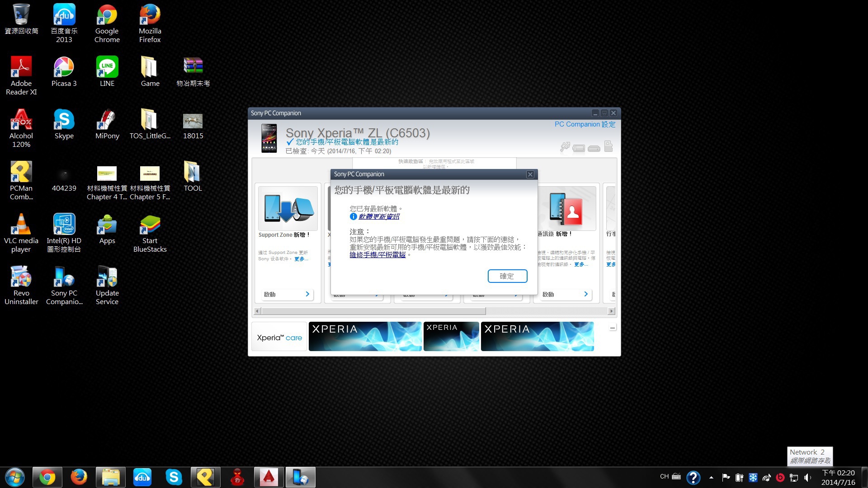Click the CH language indicator
The image size is (868, 488).
coord(664,476)
